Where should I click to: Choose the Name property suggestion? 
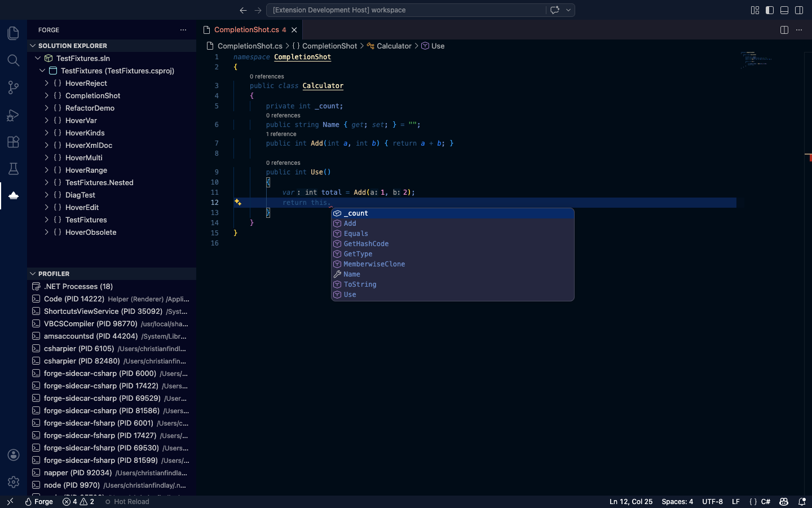pos(452,274)
